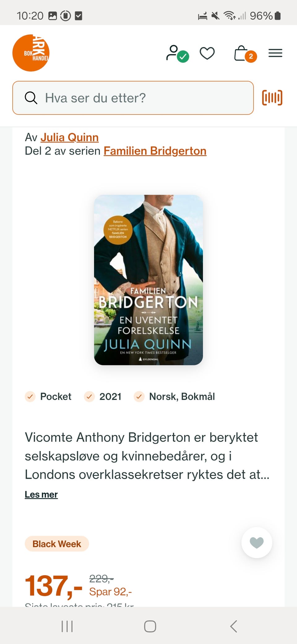
Task: Open the user account profile icon
Action: pyautogui.click(x=177, y=54)
